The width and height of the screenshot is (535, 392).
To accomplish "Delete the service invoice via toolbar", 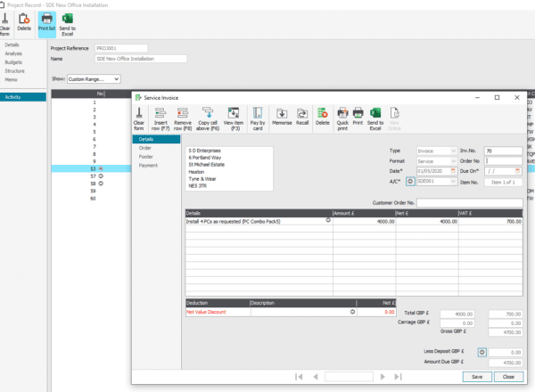I will 323,117.
